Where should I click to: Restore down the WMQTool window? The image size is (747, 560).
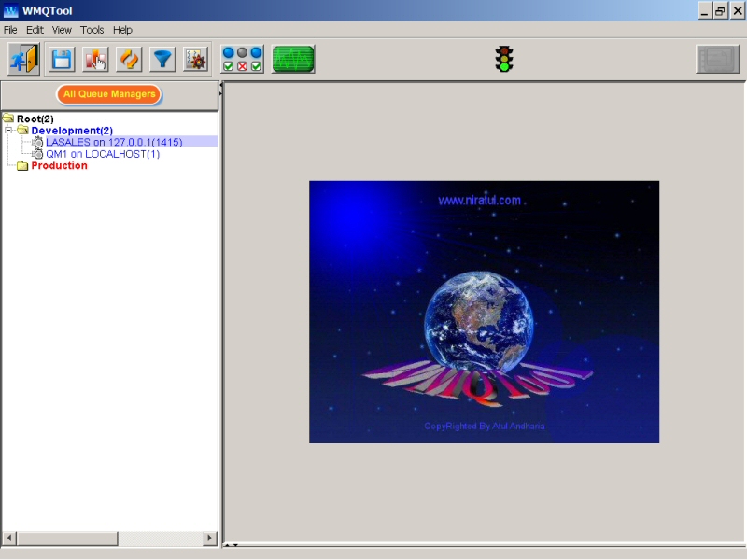[x=720, y=10]
